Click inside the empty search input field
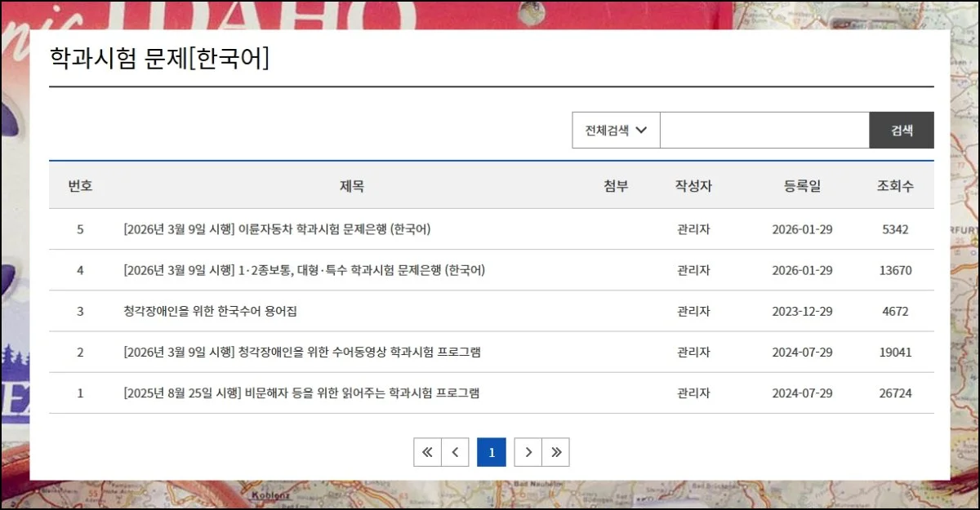The height and width of the screenshot is (510, 980). tap(764, 130)
